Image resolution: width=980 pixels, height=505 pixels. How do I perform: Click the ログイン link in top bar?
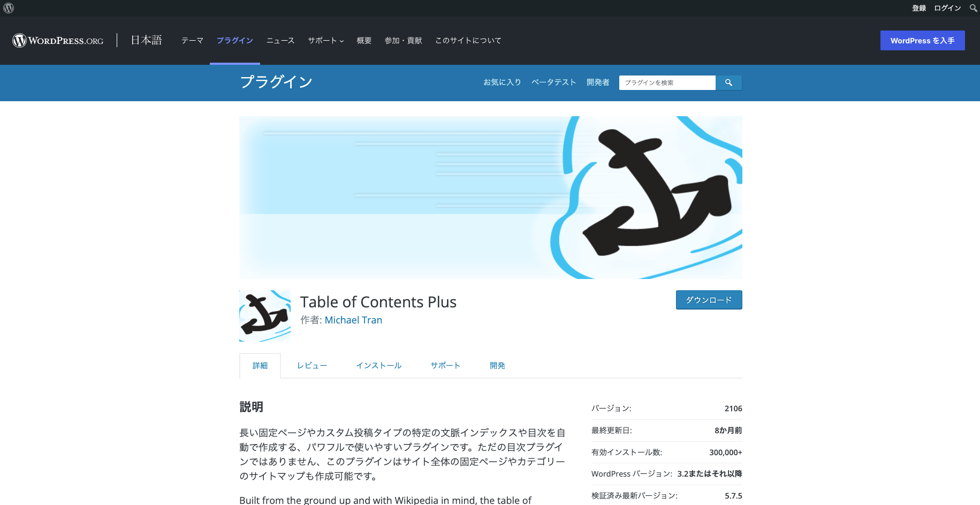[x=947, y=8]
